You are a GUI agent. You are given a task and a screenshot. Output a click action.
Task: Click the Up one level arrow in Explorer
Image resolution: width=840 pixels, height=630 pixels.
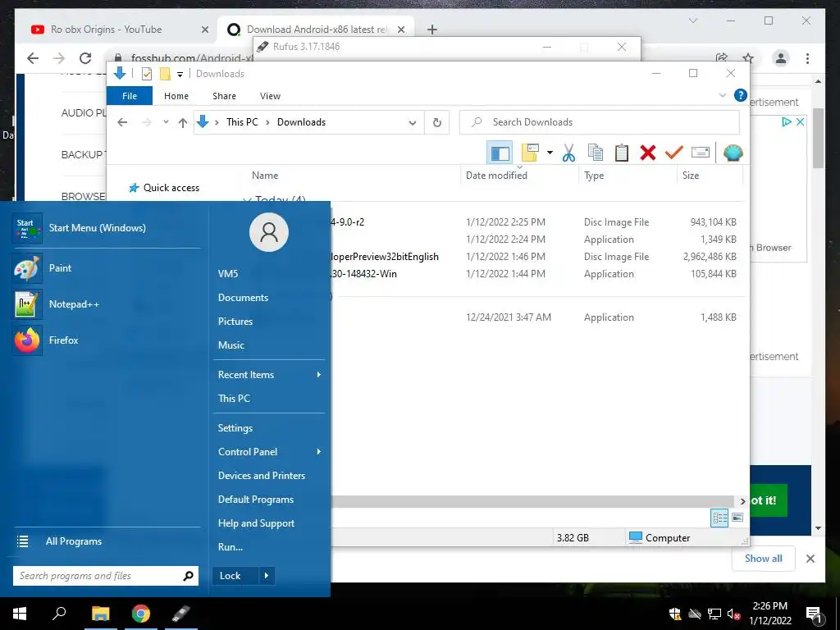[183, 123]
